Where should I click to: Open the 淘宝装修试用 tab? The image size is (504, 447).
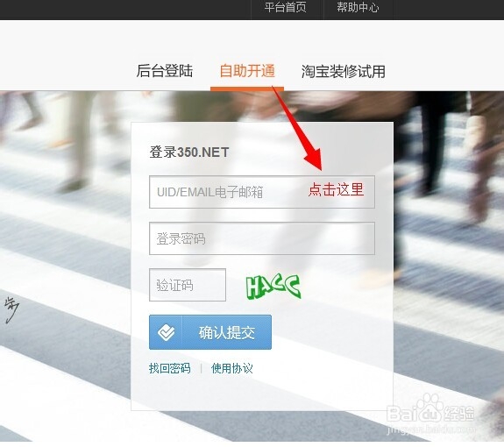343,71
